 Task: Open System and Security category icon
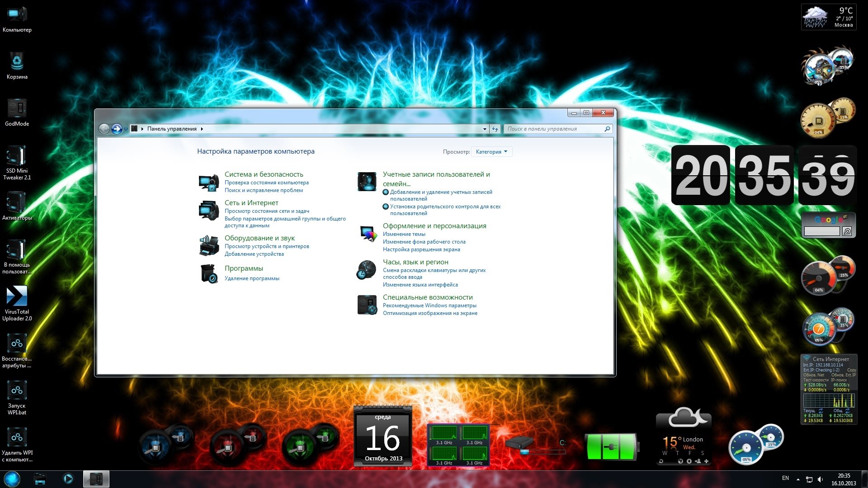pos(209,183)
